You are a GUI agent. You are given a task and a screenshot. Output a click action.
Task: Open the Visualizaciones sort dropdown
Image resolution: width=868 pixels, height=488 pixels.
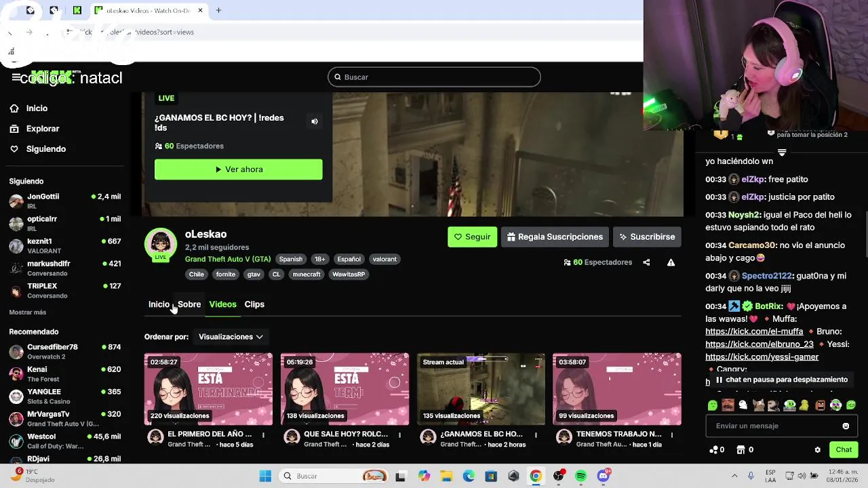pyautogui.click(x=231, y=337)
